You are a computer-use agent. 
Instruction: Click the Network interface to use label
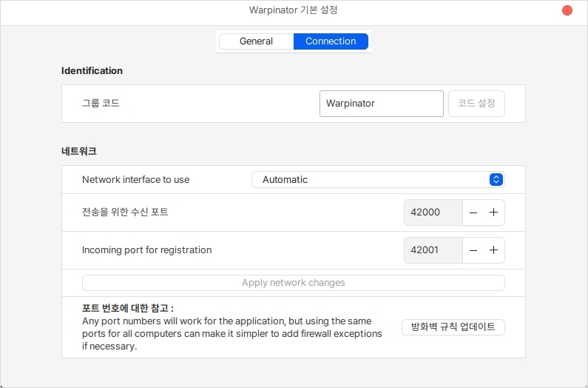(x=135, y=180)
